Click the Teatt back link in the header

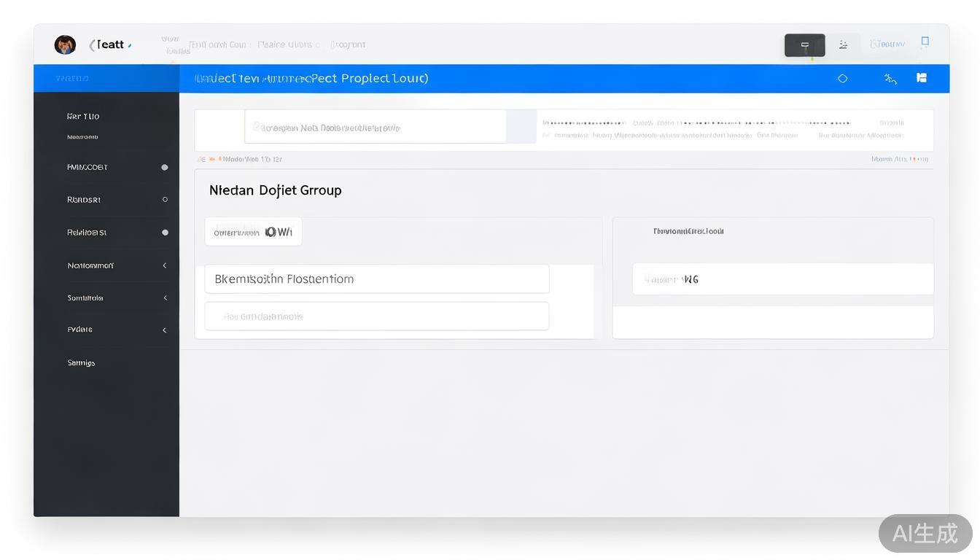pos(109,44)
